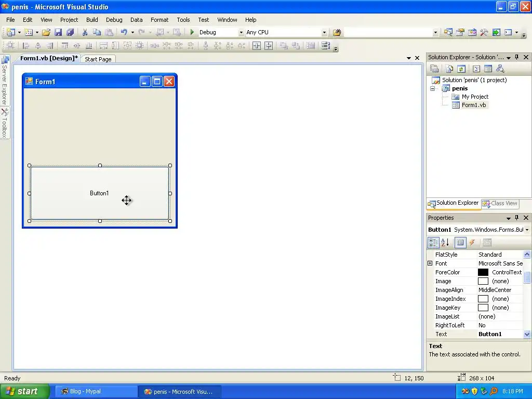Open Blog - Mypal from the taskbar

click(96, 392)
